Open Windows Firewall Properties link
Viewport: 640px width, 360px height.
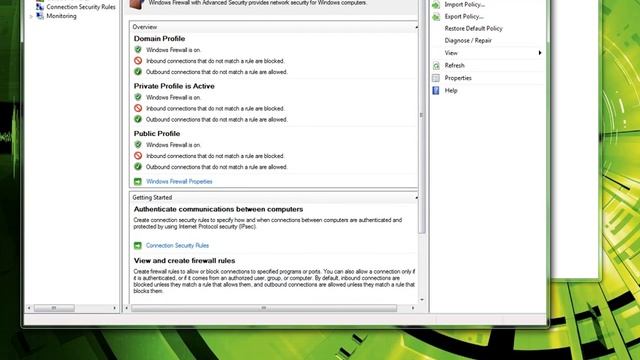click(x=179, y=182)
